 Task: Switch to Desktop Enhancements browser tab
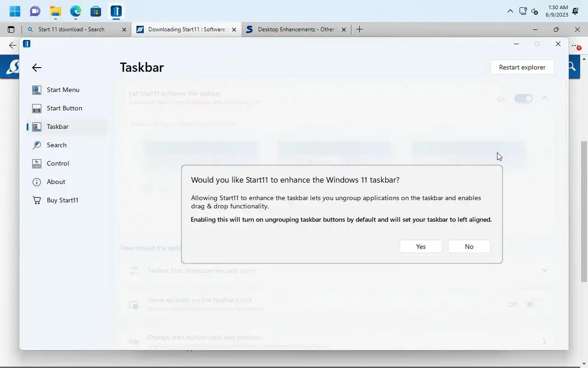(x=296, y=29)
